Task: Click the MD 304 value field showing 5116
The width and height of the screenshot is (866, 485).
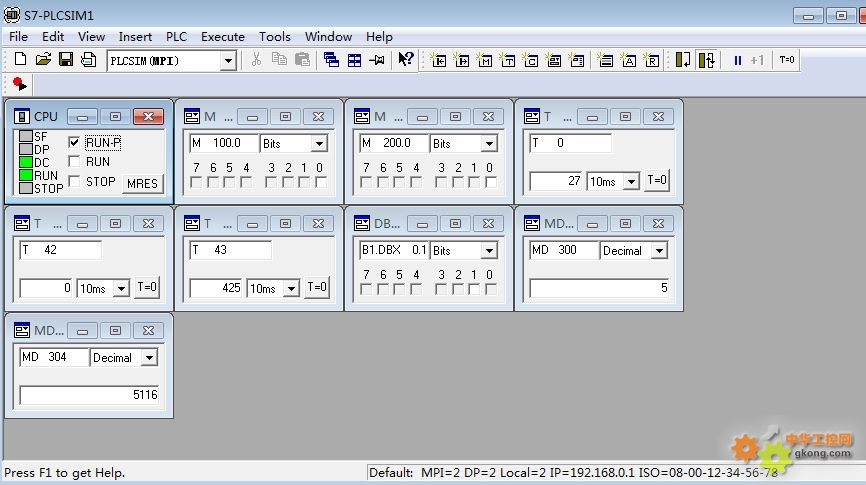Action: pyautogui.click(x=89, y=395)
